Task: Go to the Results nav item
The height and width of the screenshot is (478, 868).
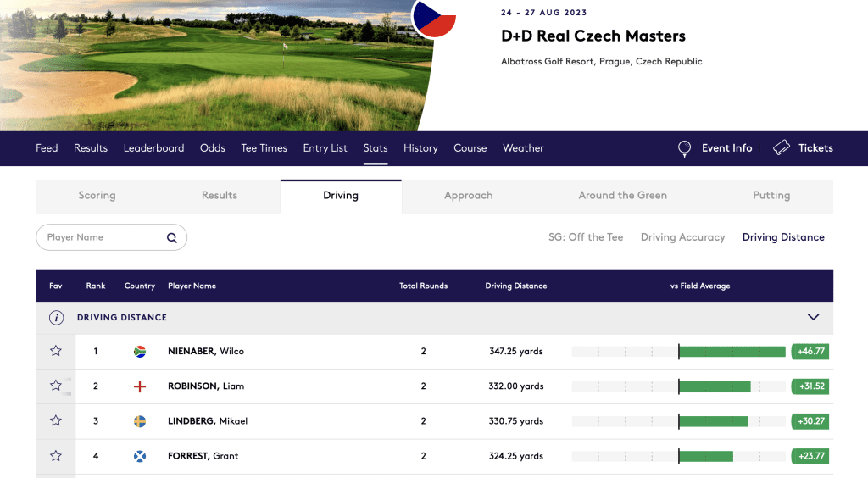Action: [x=91, y=147]
